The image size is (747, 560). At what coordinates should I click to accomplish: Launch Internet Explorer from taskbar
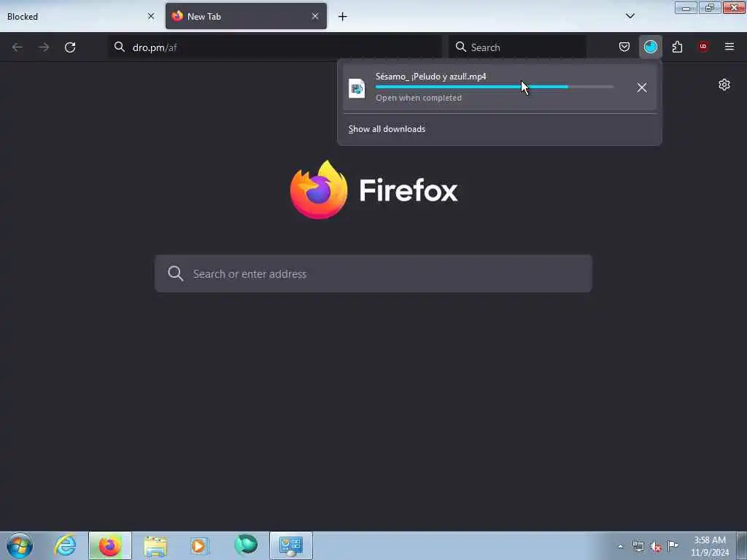click(65, 545)
